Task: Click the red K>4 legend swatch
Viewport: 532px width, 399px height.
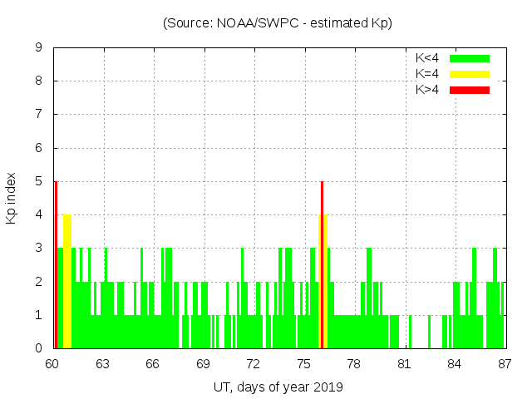Action: [x=470, y=90]
